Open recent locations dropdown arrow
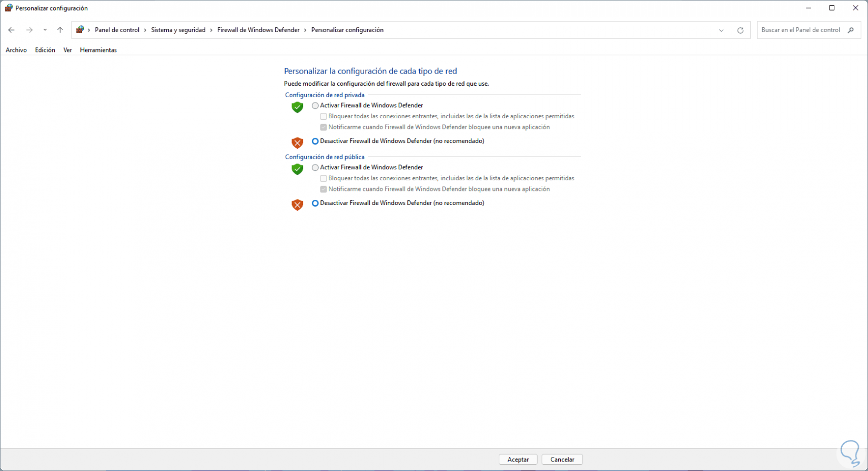 click(x=45, y=30)
